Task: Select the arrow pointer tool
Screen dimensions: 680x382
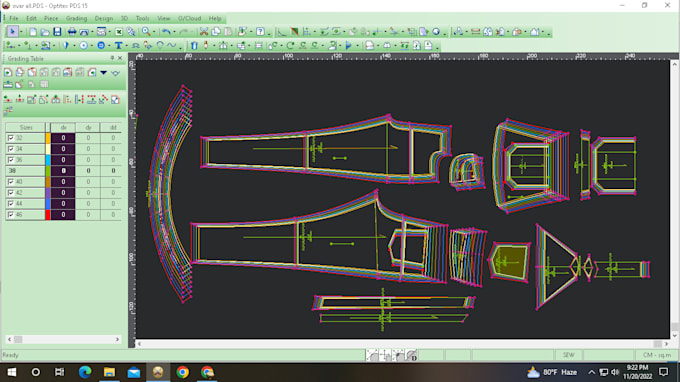Action: [12, 32]
